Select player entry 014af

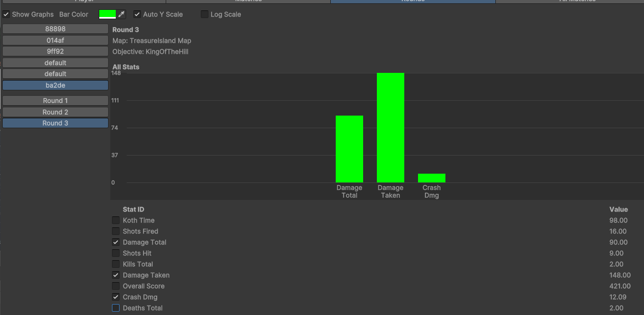55,40
